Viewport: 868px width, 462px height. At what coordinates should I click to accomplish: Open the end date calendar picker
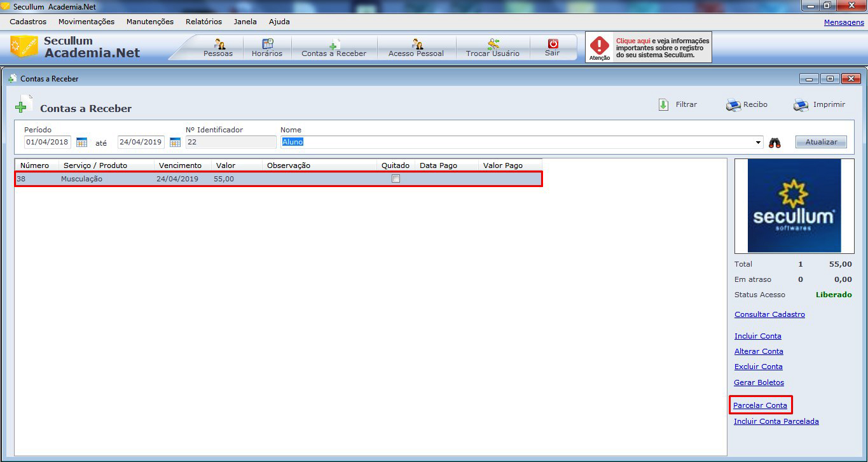tap(175, 143)
